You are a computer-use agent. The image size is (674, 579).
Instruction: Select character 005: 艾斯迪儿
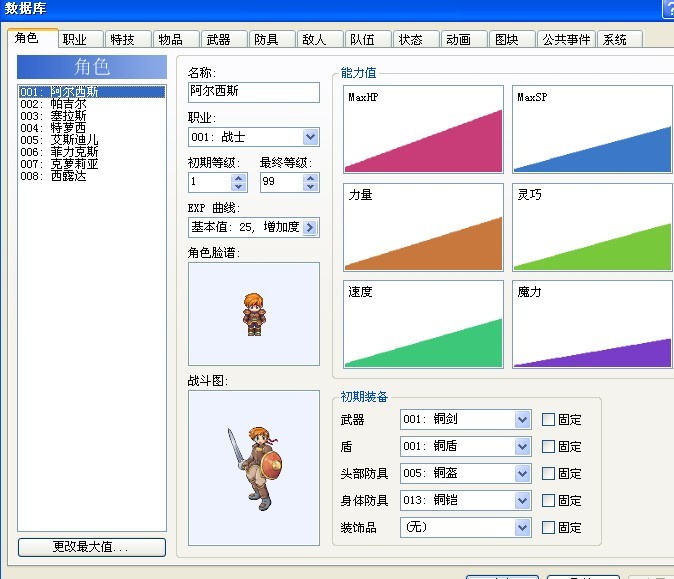point(92,140)
